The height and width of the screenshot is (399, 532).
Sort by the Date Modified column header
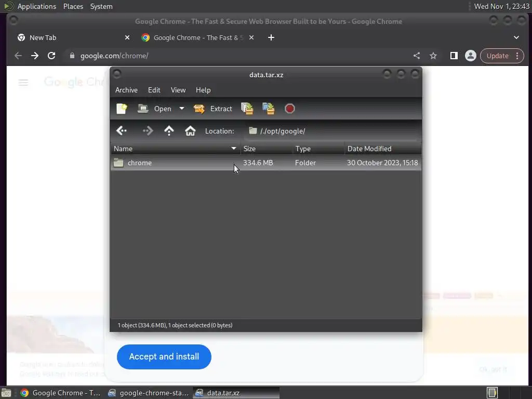coord(383,149)
